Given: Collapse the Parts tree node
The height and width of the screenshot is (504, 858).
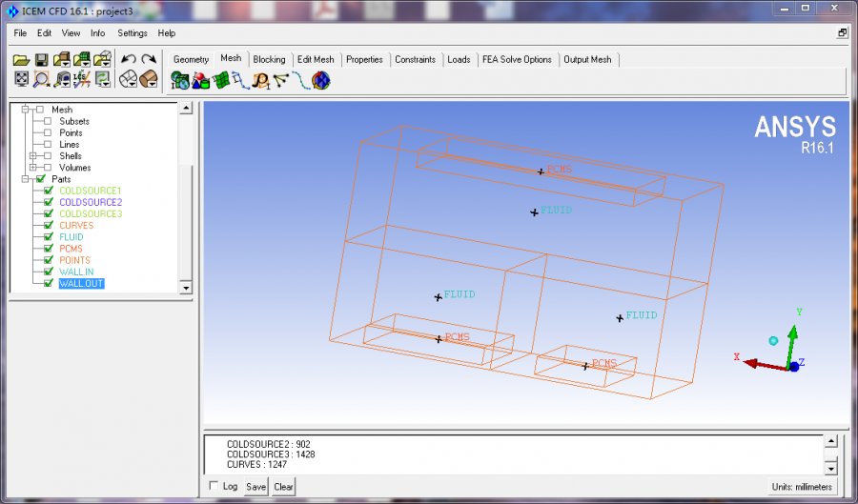Looking at the screenshot, I should tap(25, 179).
